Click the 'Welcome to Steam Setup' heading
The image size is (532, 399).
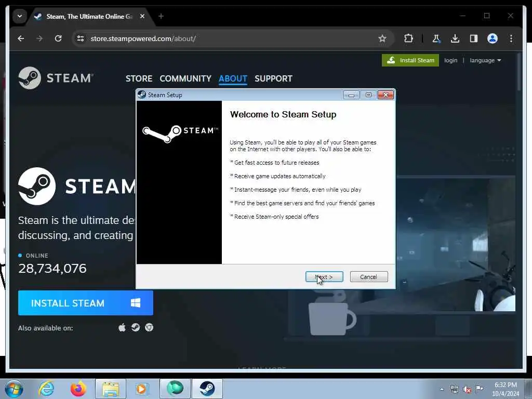coord(283,114)
